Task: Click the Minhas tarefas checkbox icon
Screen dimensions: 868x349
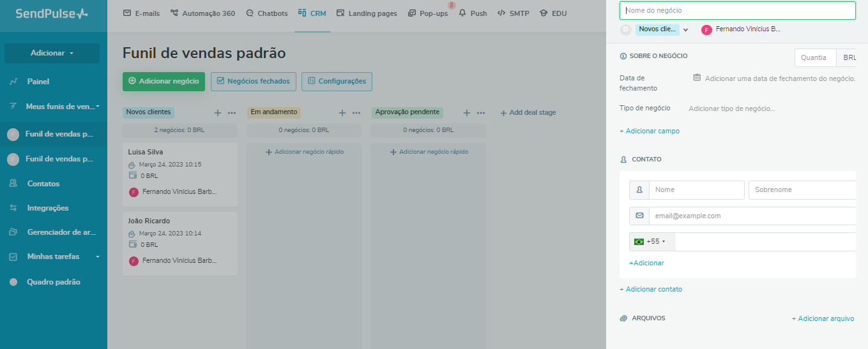Action: [13, 256]
